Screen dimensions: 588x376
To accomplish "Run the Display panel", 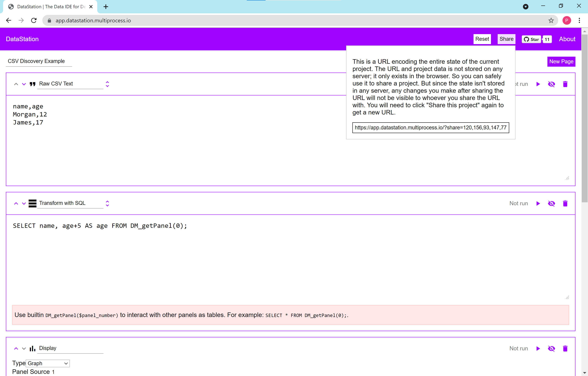I will pyautogui.click(x=538, y=348).
